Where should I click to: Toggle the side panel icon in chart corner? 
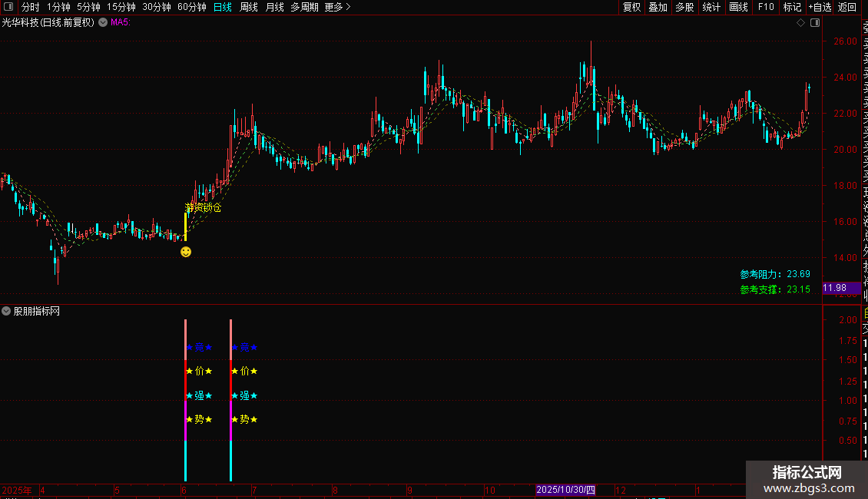(815, 23)
